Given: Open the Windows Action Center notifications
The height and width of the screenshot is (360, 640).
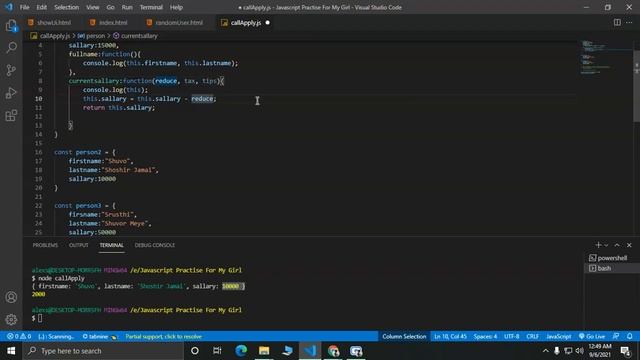Looking at the screenshot, I should click(625, 351).
